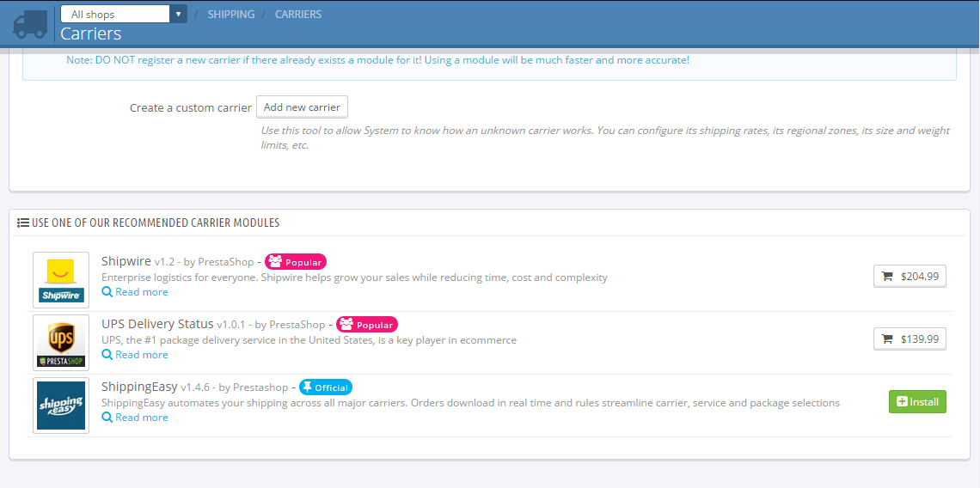
Task: Click the Popular badge next to UPS Delivery Status
Action: click(367, 324)
